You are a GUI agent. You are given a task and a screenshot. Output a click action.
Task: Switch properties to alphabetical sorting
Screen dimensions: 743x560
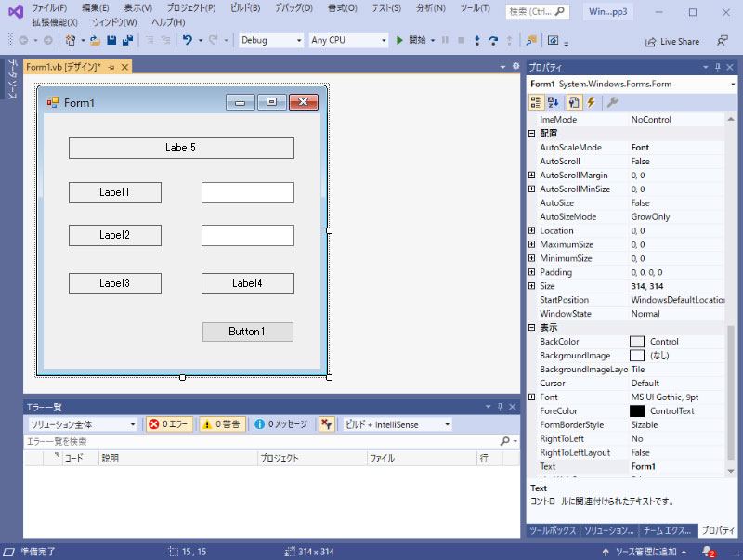pos(553,102)
